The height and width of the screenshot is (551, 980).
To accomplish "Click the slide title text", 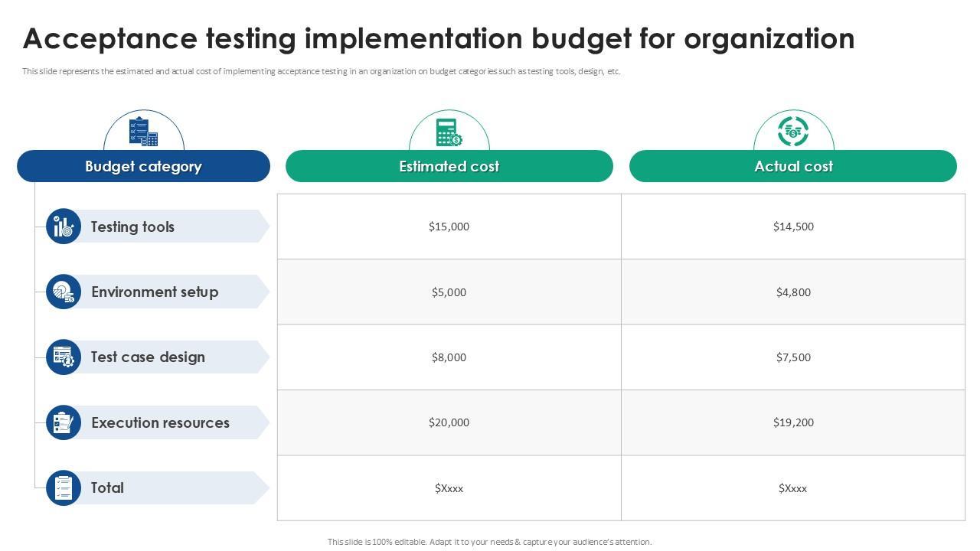I will (x=439, y=38).
